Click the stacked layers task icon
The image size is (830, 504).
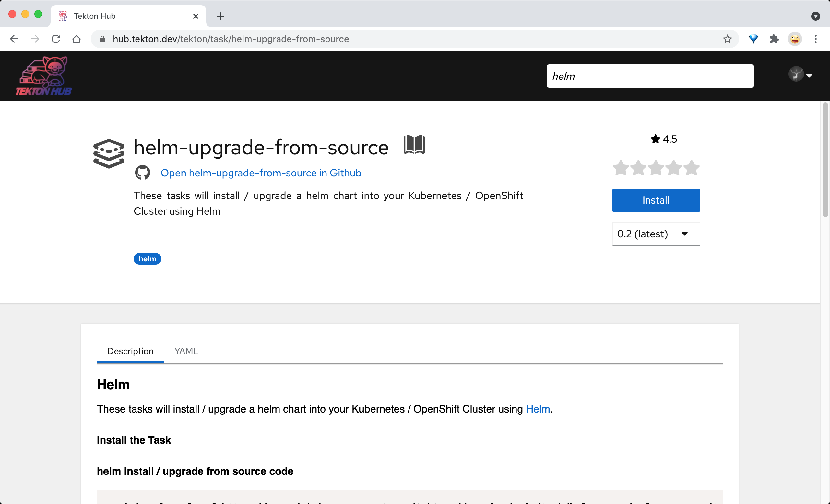tap(109, 154)
